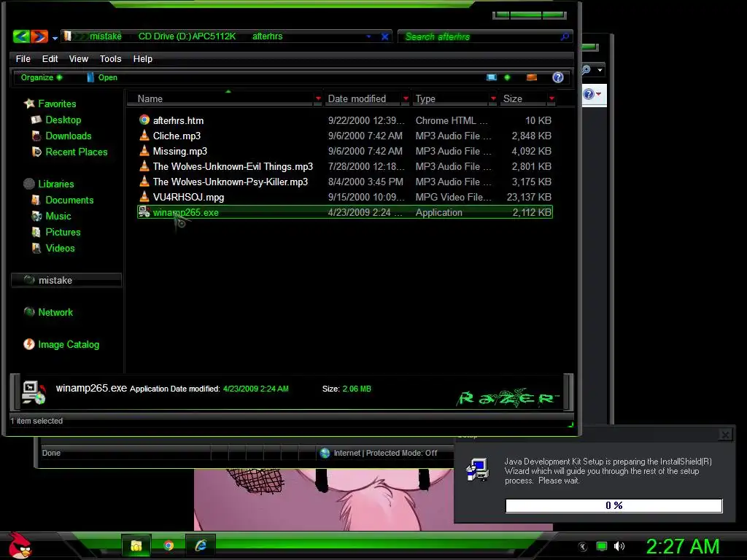The width and height of the screenshot is (747, 560).
Task: Open Internet Explorer from taskbar
Action: point(201,545)
